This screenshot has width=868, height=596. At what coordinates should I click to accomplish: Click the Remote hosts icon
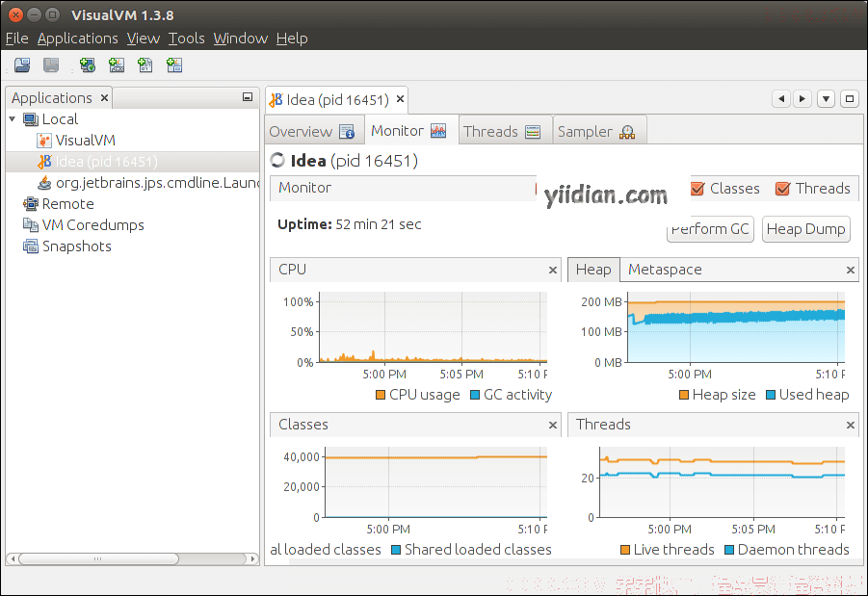tap(31, 204)
